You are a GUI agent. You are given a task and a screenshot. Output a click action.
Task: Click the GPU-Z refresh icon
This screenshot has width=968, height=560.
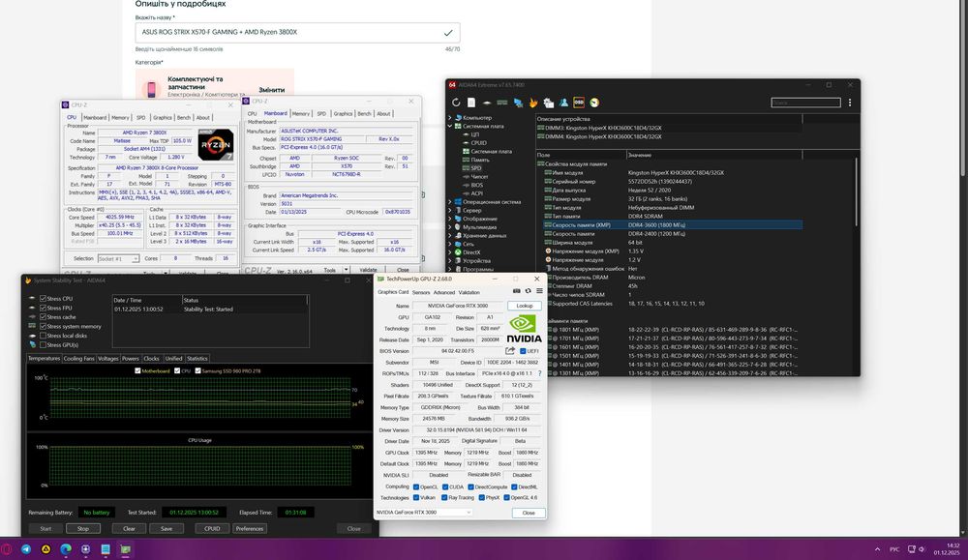[x=528, y=291]
